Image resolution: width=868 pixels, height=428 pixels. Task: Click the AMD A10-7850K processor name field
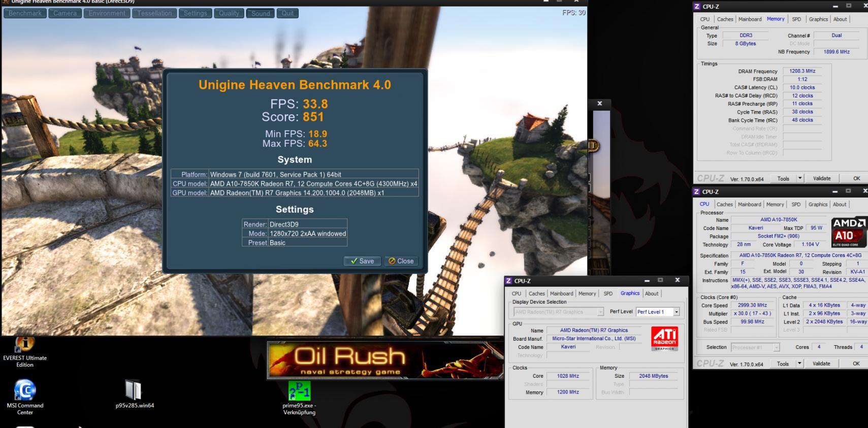779,220
